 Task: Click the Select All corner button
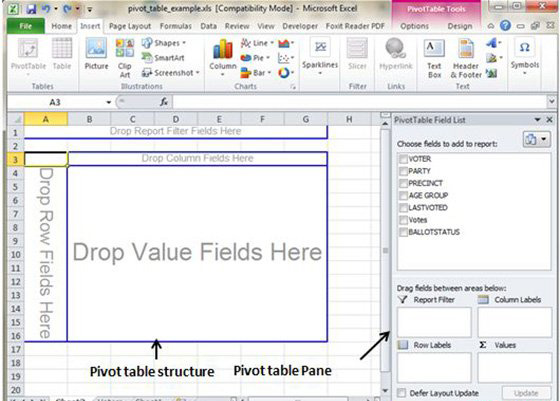click(x=15, y=119)
